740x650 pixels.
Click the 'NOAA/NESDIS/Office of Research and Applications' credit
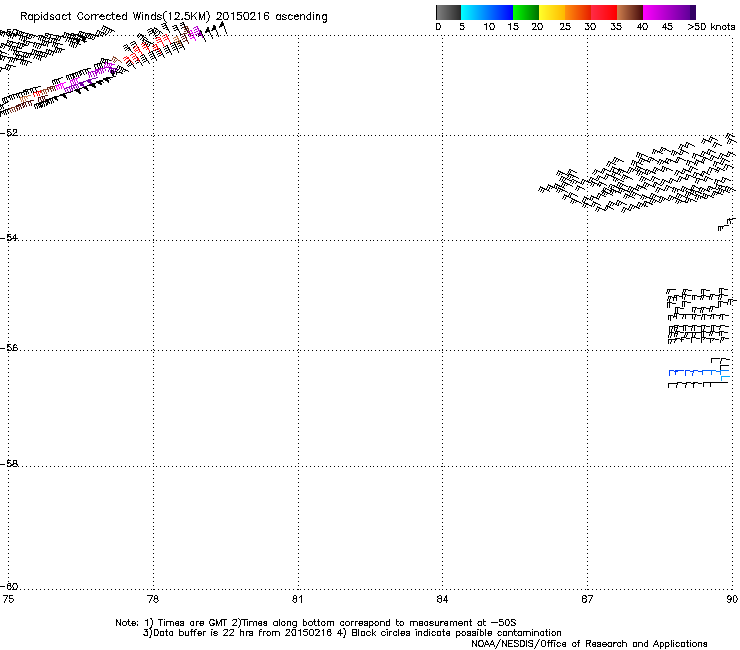(589, 644)
